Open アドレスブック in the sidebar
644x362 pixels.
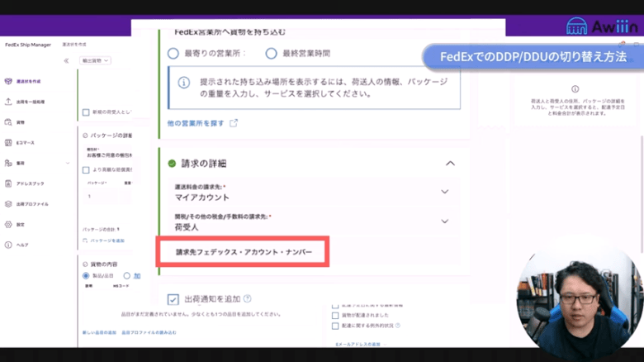tap(30, 183)
